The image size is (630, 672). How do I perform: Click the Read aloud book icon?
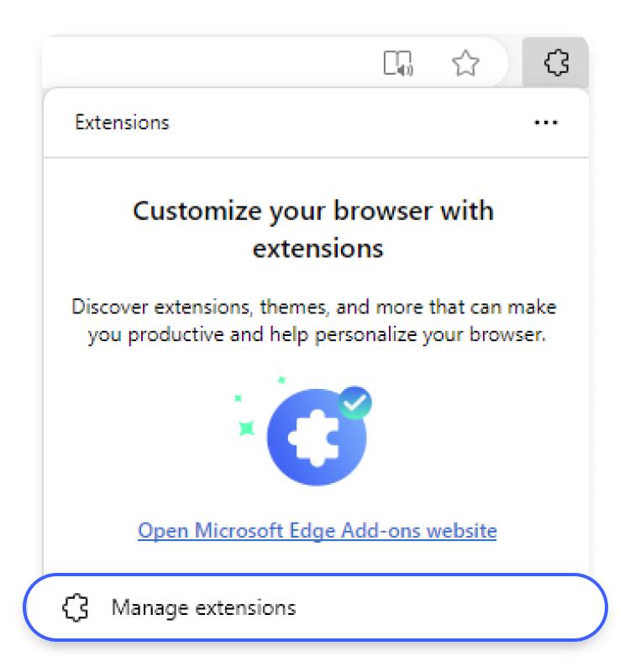coord(397,63)
